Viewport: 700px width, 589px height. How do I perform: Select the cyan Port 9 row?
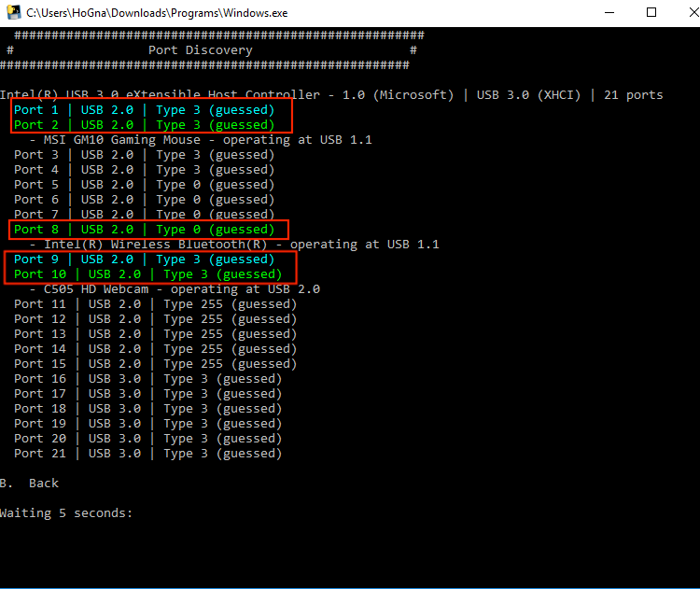click(x=144, y=259)
